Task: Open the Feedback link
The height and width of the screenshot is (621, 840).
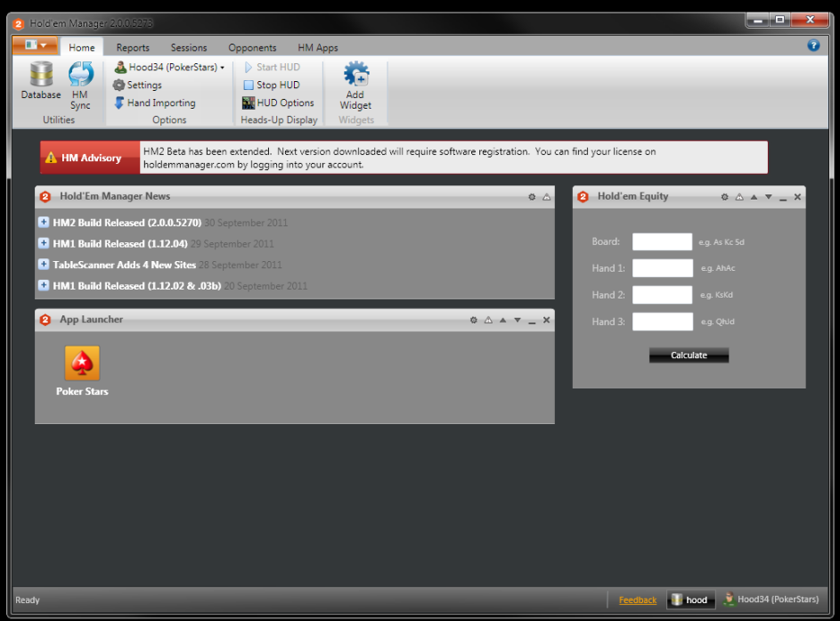Action: pyautogui.click(x=638, y=600)
